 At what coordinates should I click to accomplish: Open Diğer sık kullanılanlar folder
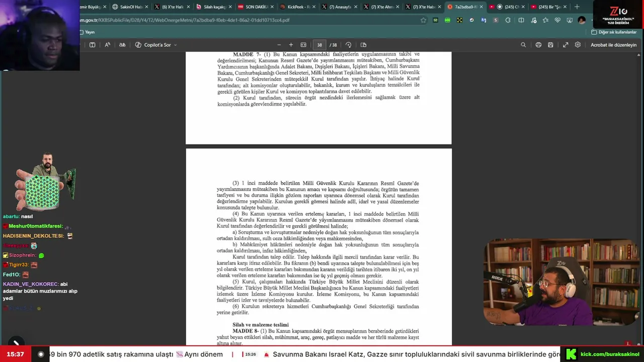tap(614, 32)
